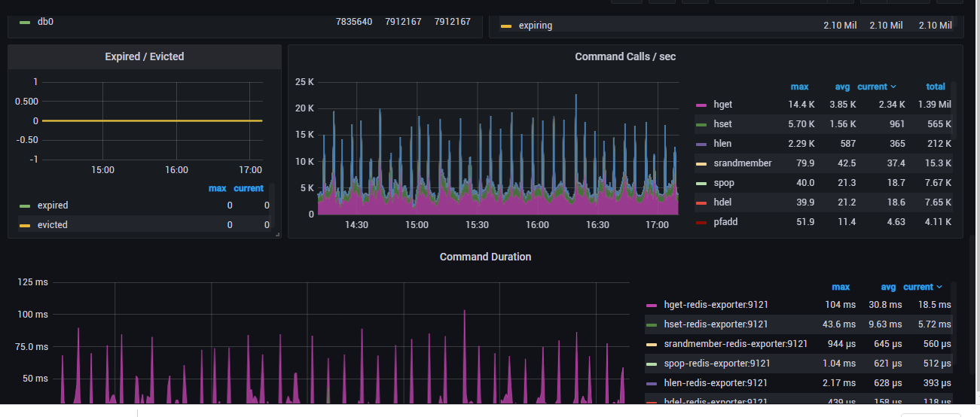This screenshot has height=417, width=980.
Task: Toggle visibility of the expired series
Action: pyautogui.click(x=52, y=205)
